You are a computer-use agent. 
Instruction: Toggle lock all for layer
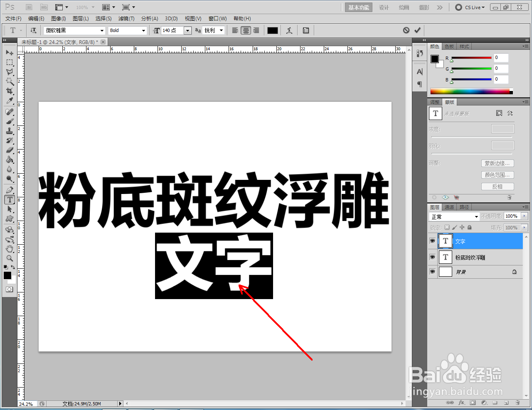469,227
